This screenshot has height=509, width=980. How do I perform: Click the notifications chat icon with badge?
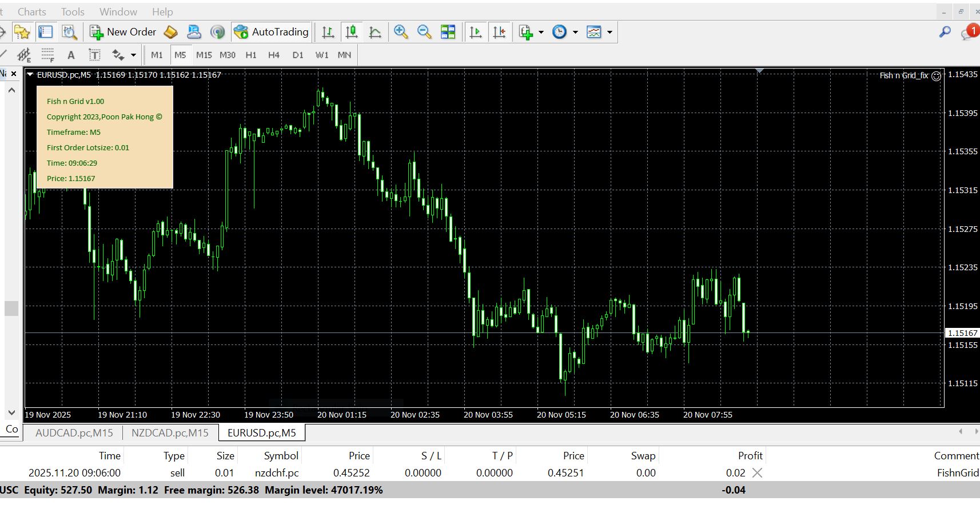pyautogui.click(x=969, y=32)
